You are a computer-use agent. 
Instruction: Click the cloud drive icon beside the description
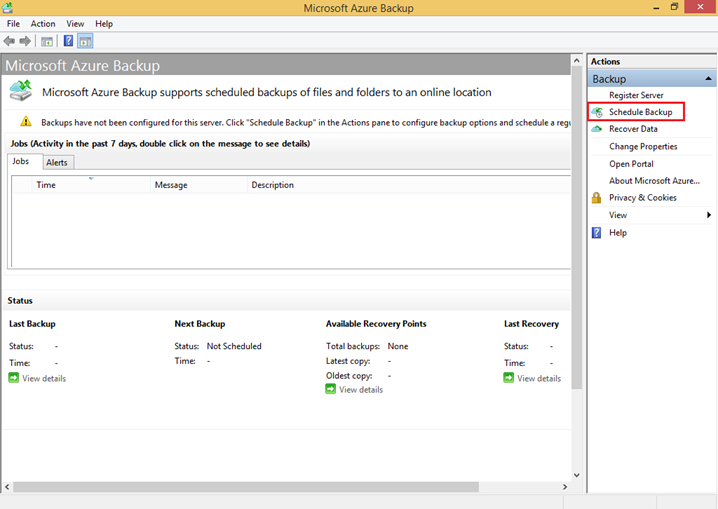21,90
